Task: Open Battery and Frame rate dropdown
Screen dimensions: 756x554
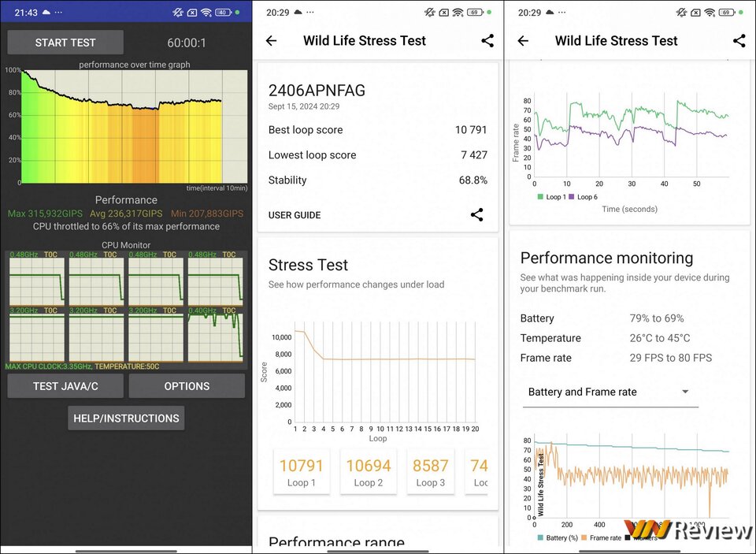Action: (610, 392)
